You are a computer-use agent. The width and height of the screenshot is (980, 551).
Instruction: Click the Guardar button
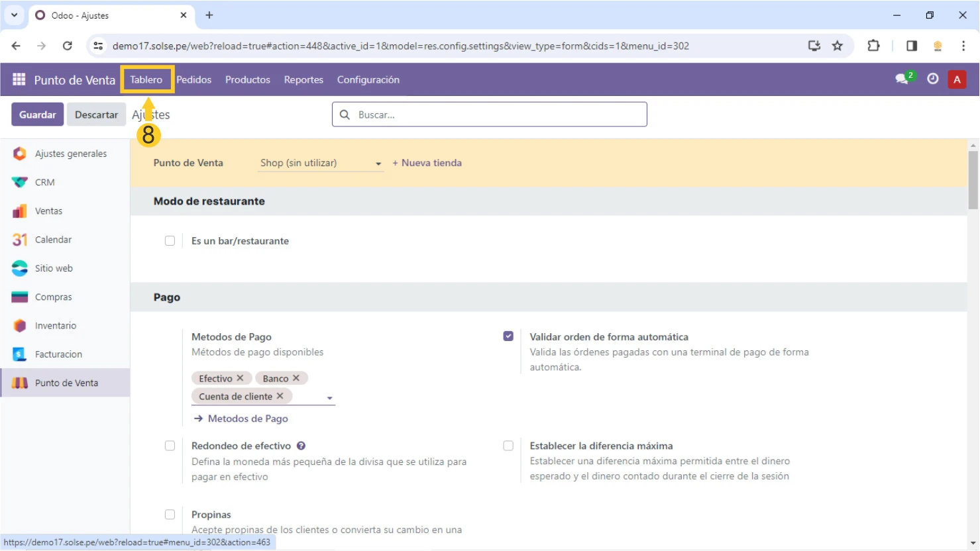click(38, 115)
